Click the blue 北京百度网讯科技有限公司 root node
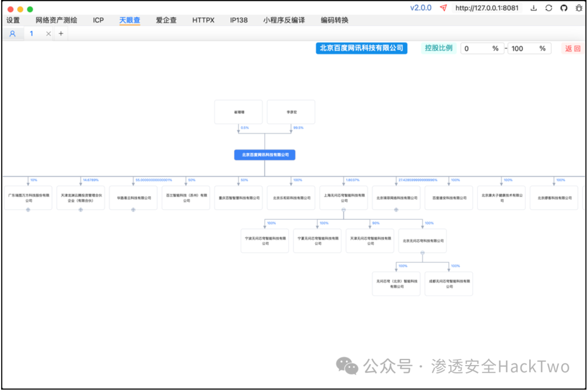The image size is (588, 390). pos(265,154)
